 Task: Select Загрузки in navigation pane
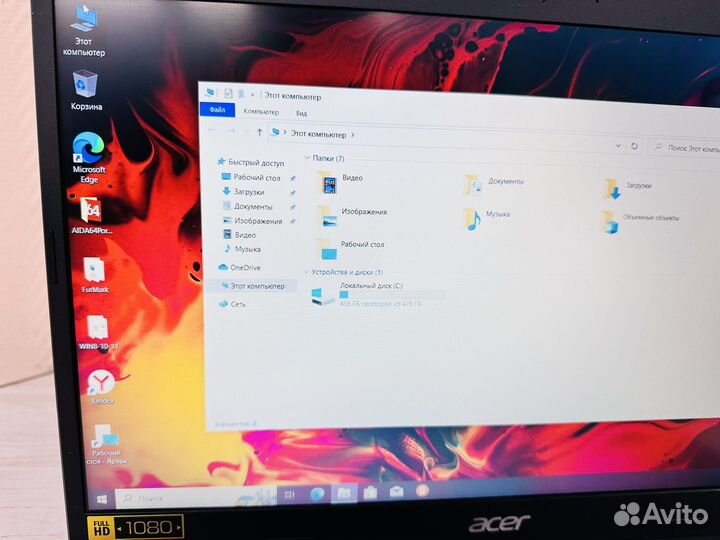pos(243,191)
